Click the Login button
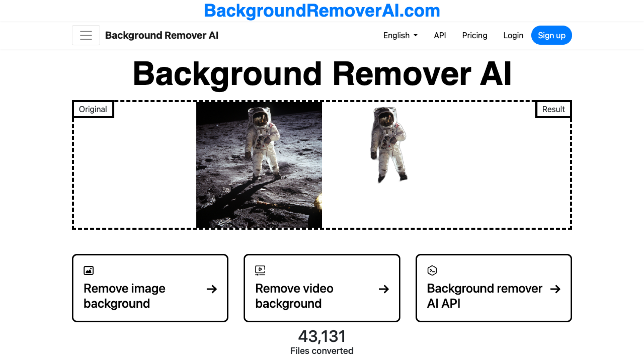This screenshot has width=644, height=362. tap(513, 35)
